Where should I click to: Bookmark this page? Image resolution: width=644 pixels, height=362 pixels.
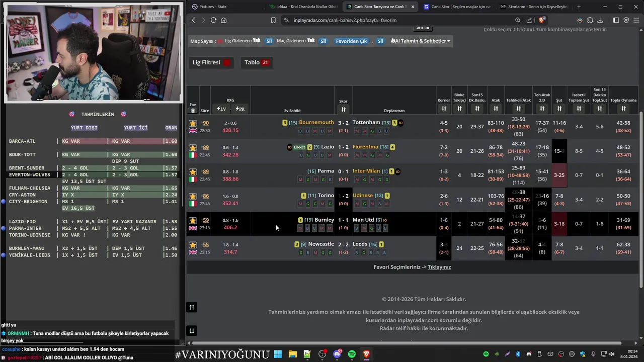pos(273,20)
